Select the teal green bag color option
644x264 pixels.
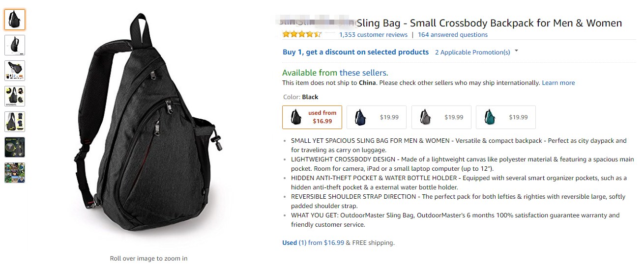pos(505,117)
